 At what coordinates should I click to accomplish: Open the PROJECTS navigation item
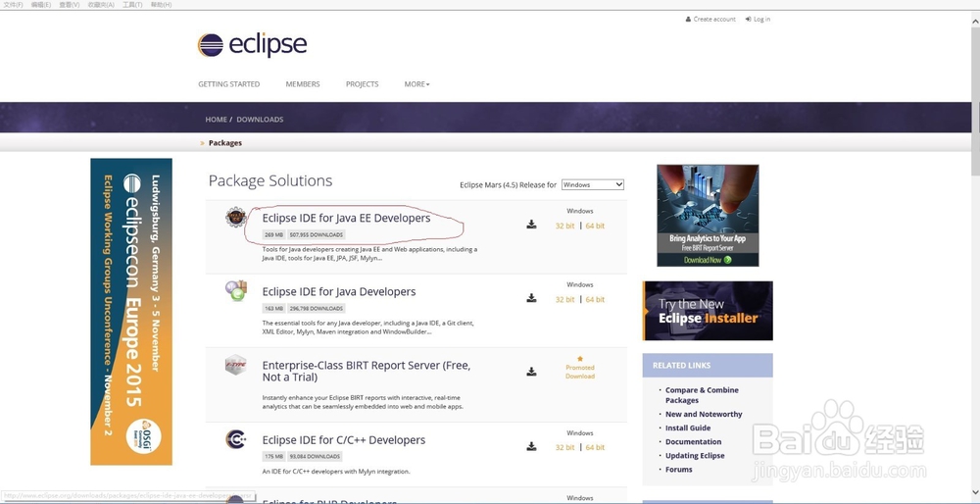[x=362, y=84]
